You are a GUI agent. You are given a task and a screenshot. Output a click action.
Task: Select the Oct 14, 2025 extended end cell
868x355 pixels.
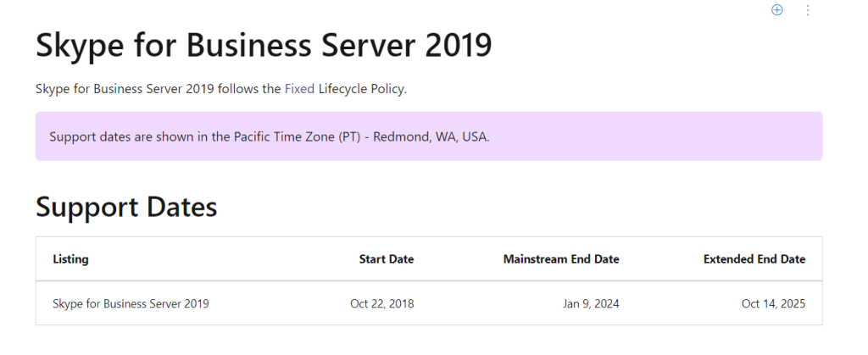773,303
